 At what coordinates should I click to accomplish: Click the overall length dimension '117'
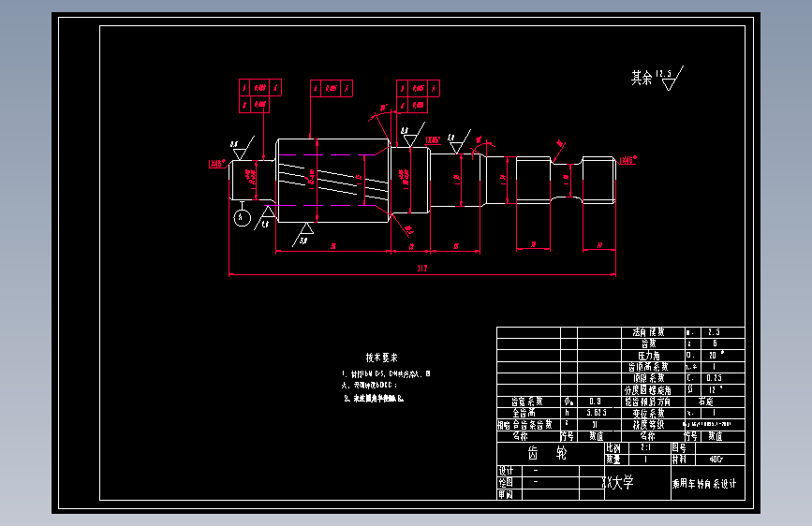click(x=422, y=269)
